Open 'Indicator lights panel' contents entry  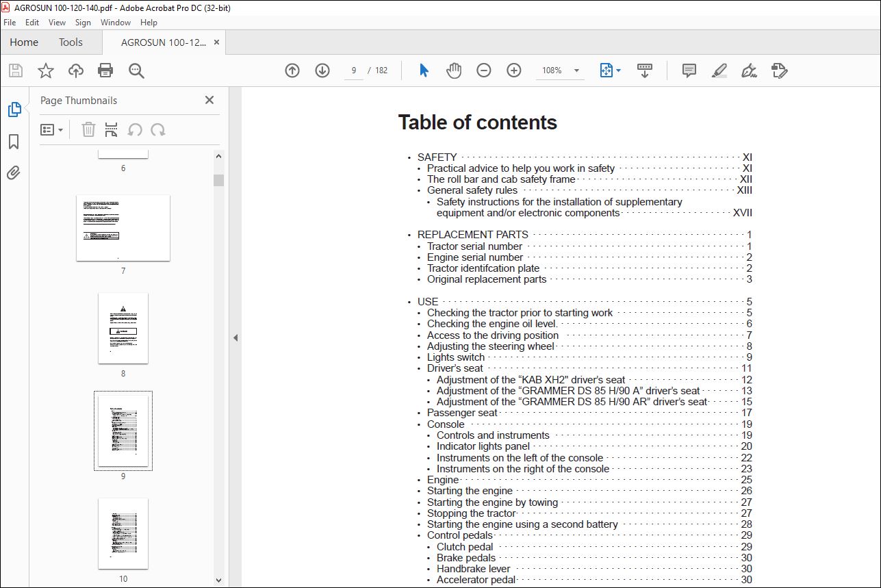pos(483,446)
